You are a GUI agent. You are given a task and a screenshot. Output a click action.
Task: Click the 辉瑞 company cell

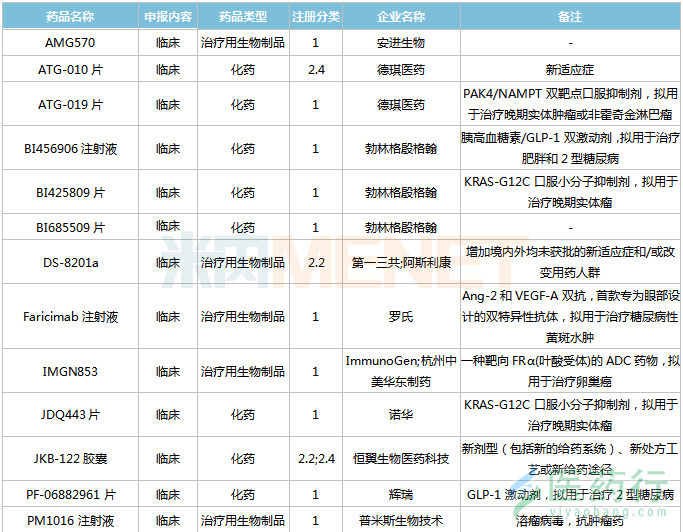point(401,494)
